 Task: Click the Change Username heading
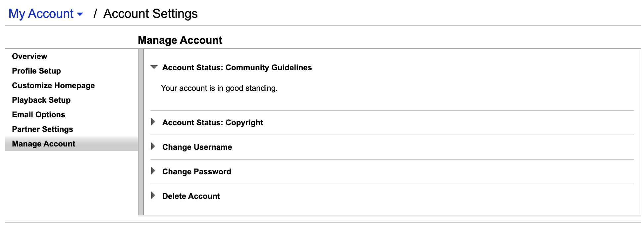(197, 147)
